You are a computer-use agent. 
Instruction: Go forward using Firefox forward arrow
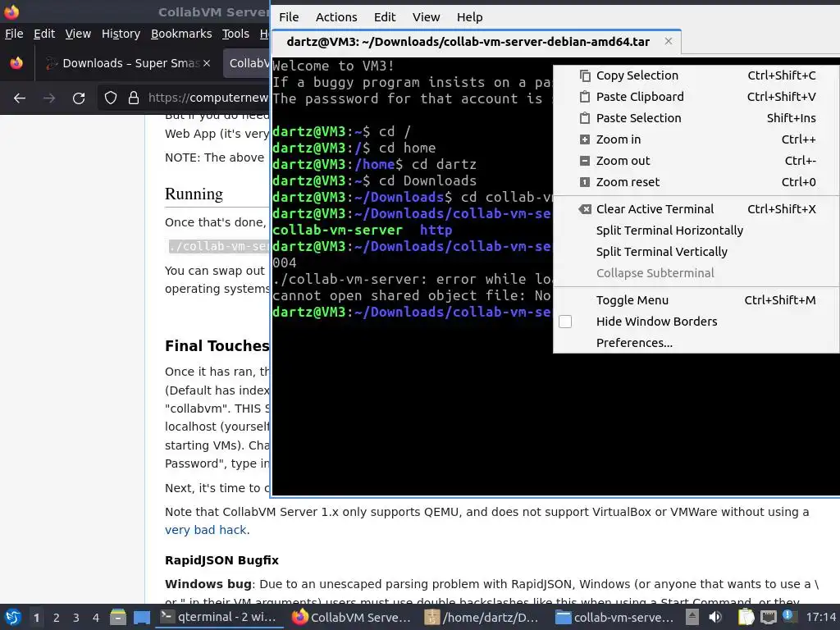49,98
